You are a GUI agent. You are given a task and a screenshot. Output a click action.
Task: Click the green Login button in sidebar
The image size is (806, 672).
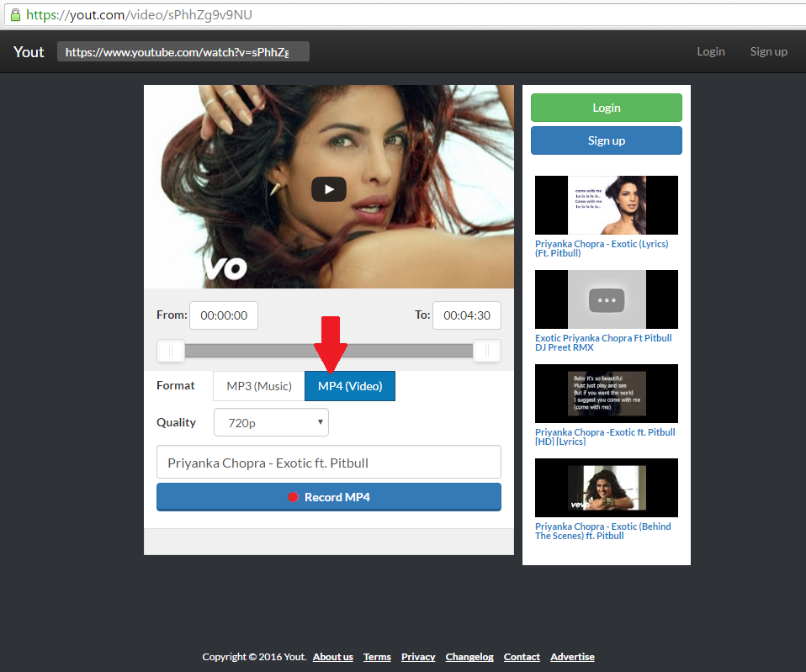pyautogui.click(x=606, y=108)
